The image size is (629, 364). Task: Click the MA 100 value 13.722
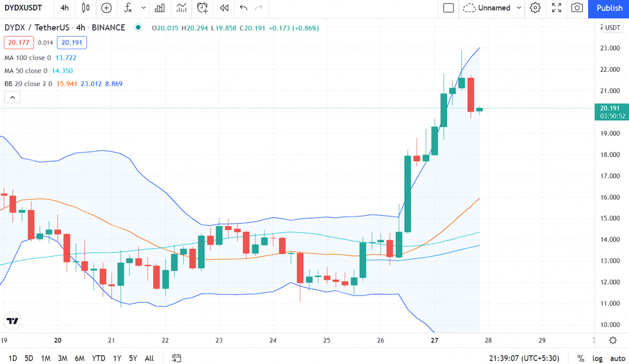66,58
